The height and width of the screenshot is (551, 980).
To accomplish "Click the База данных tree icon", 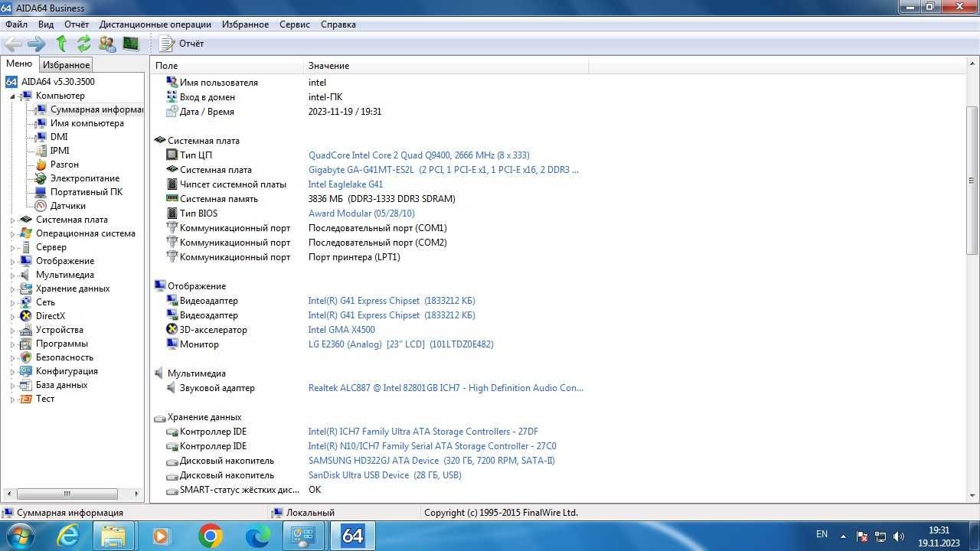I will [x=26, y=385].
